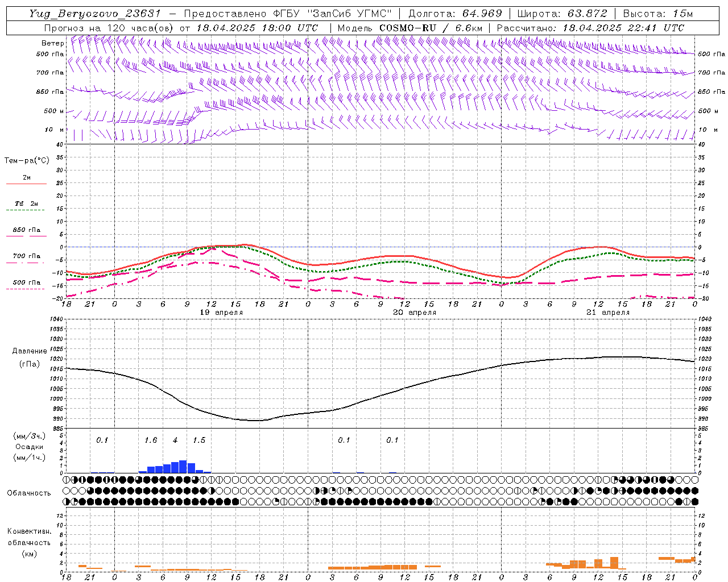Click the '21 апреля' date label
Screen dimensions: 728x582
point(608,313)
